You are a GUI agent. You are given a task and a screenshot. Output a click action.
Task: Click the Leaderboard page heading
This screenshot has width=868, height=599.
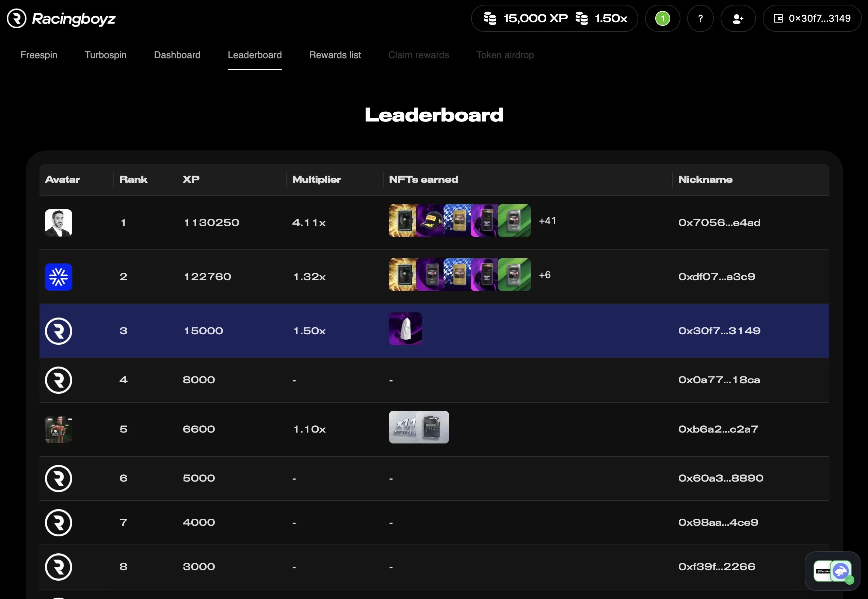pos(434,115)
